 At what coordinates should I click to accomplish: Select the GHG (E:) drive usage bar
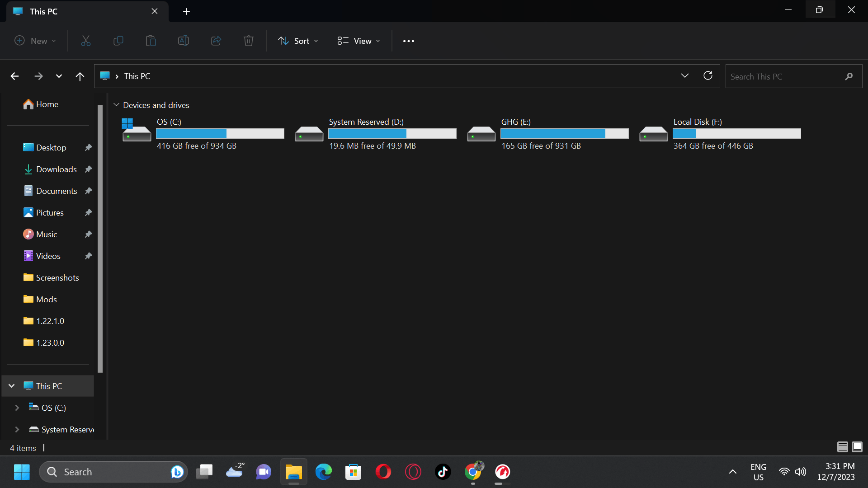coord(564,134)
